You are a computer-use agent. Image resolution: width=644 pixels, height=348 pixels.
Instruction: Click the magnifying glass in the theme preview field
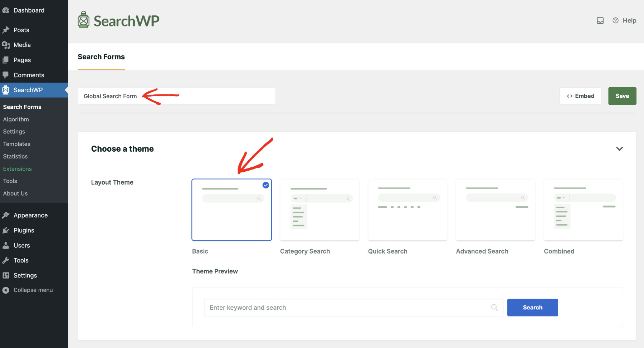pos(494,307)
